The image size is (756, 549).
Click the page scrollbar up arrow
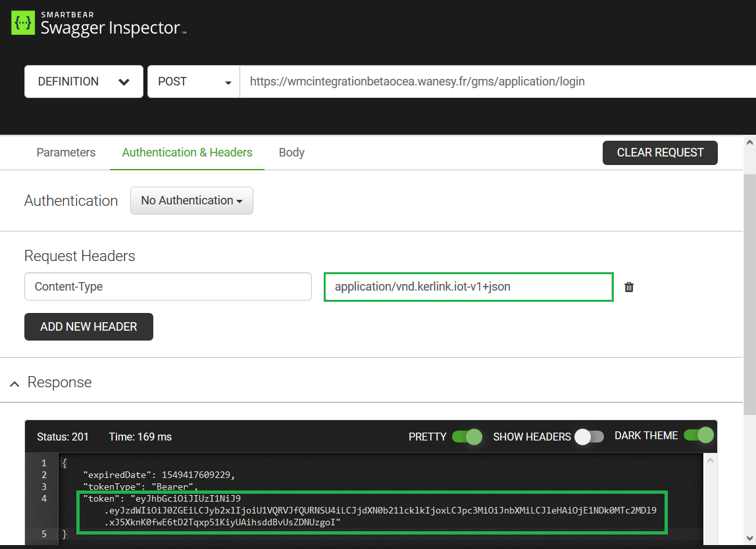tap(749, 141)
